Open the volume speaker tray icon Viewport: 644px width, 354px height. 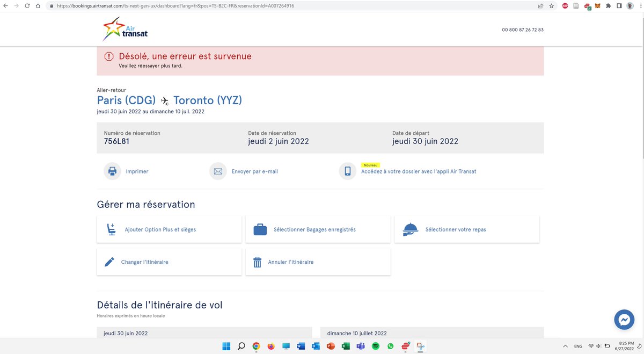click(598, 346)
